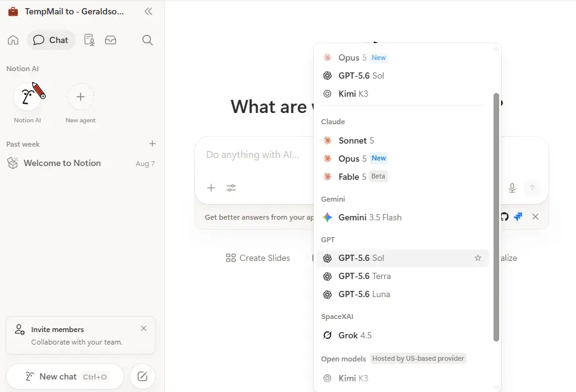Click the Gemini section header
The height and width of the screenshot is (392, 576).
coord(333,199)
